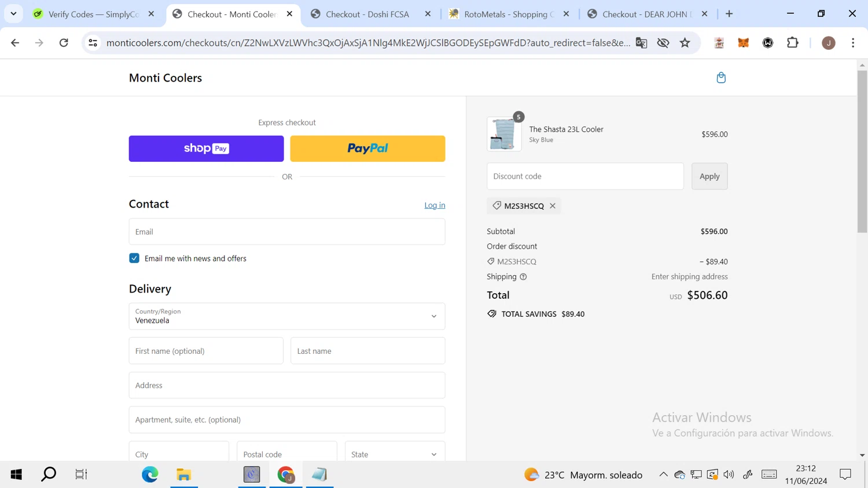Click the translate page icon
The width and height of the screenshot is (868, 488).
[641, 43]
